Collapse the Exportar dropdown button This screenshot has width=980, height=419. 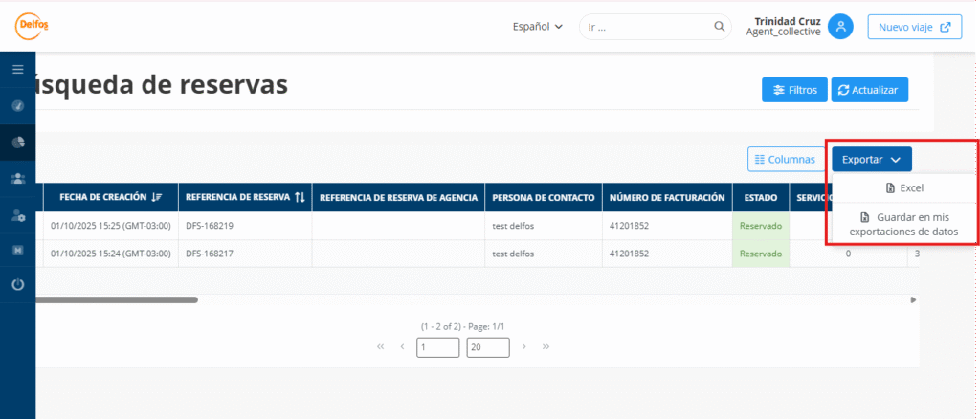point(871,159)
